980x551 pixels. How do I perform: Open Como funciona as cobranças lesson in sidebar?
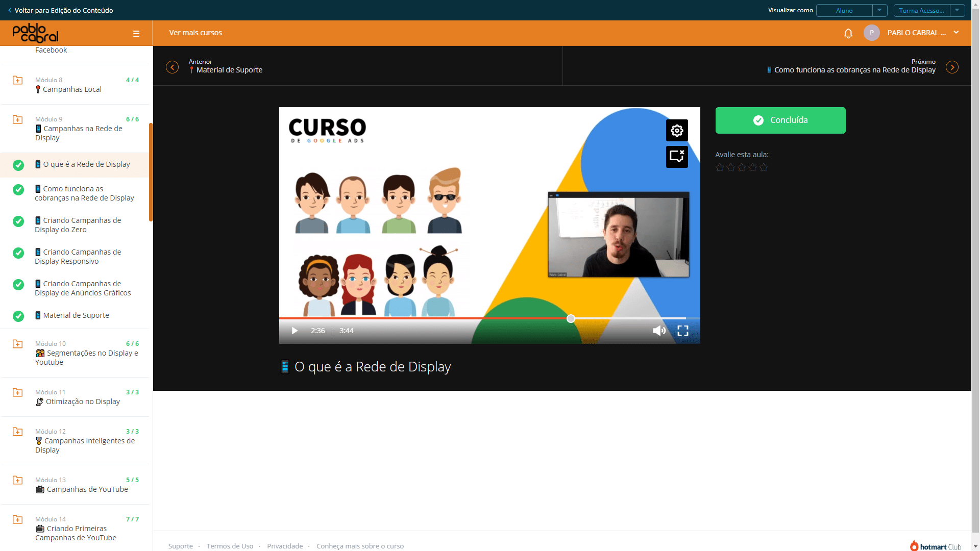click(x=84, y=193)
